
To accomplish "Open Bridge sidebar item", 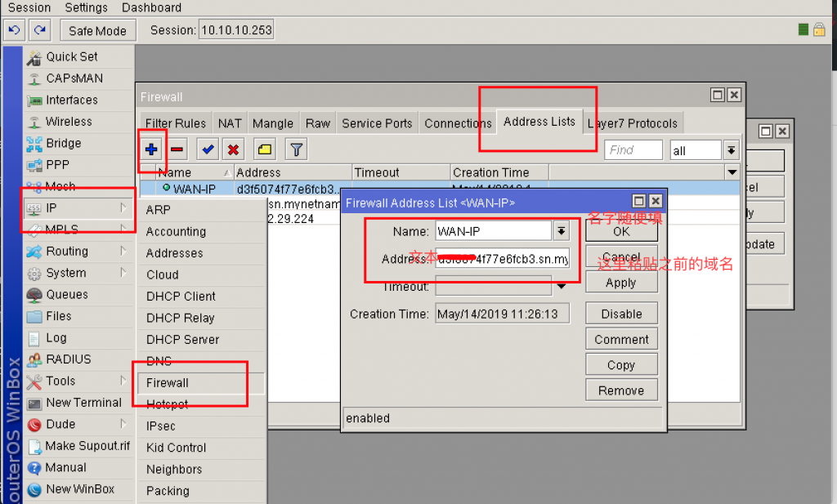I will click(x=78, y=144).
